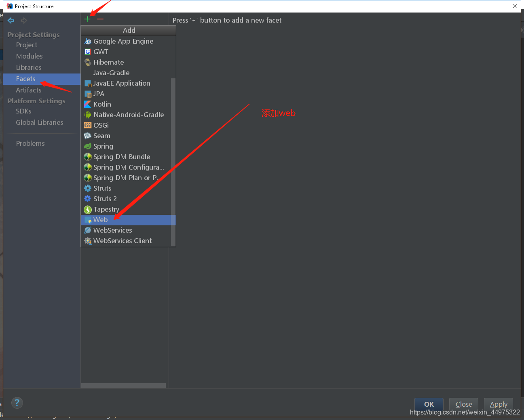Click the OK button
Viewport: 524px width, 420px height.
tap(429, 404)
